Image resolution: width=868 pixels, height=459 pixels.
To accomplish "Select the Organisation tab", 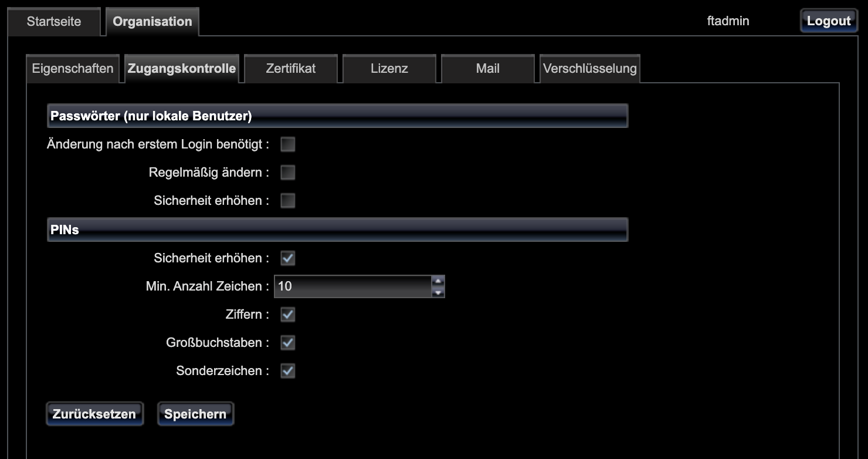I will (152, 22).
